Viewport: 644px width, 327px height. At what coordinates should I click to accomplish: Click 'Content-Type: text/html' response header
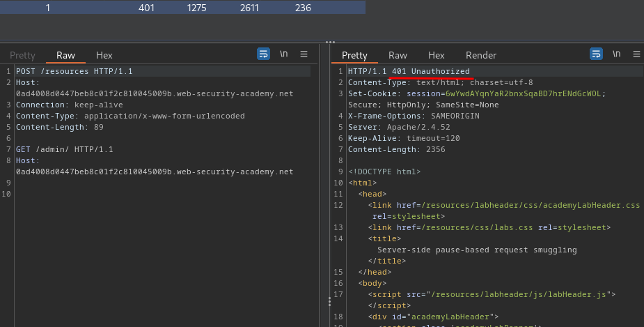440,83
